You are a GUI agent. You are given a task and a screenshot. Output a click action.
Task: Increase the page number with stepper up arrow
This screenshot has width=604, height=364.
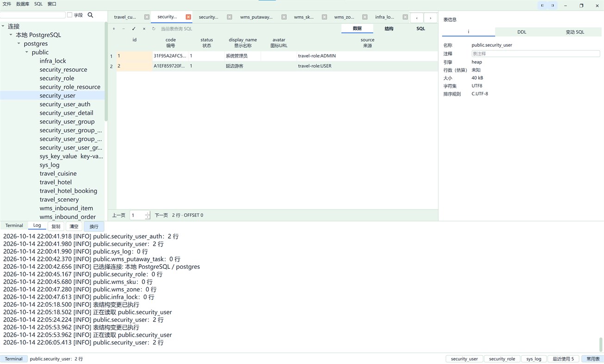[x=148, y=213]
